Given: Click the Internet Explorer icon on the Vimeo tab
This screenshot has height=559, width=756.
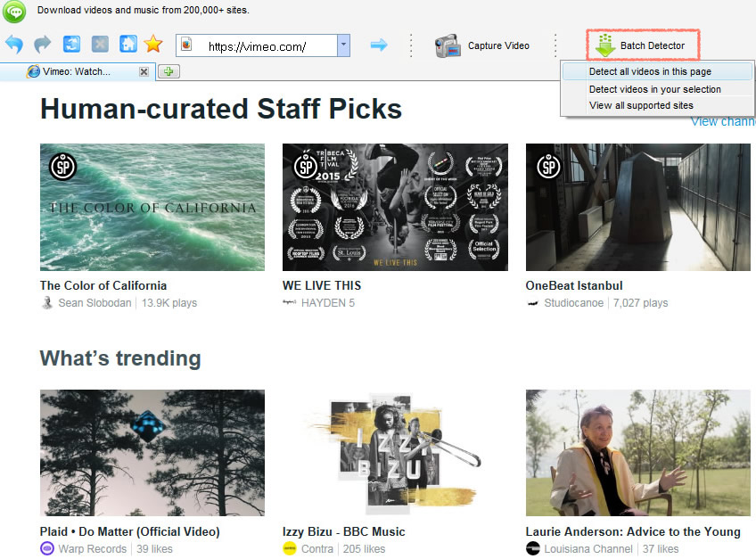Looking at the screenshot, I should coord(34,71).
